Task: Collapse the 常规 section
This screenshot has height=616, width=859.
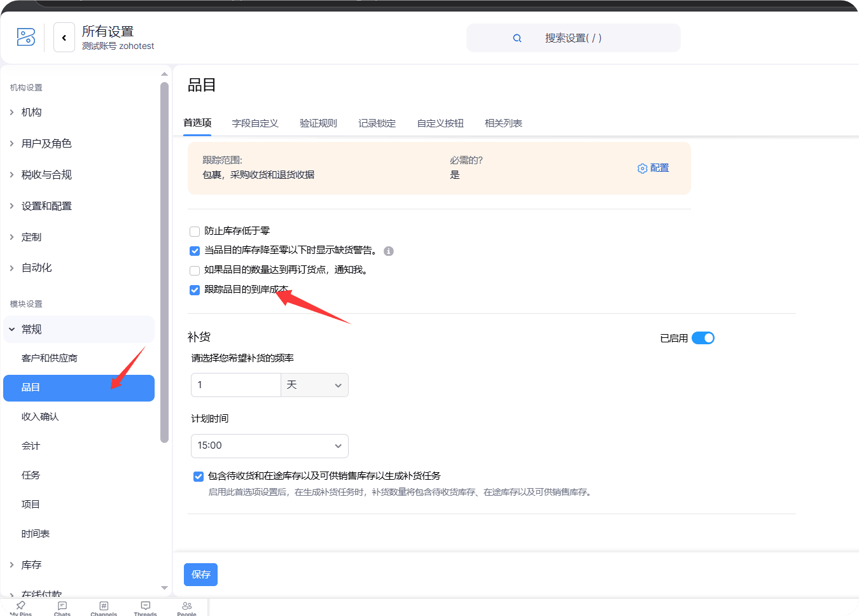Action: (x=79, y=330)
